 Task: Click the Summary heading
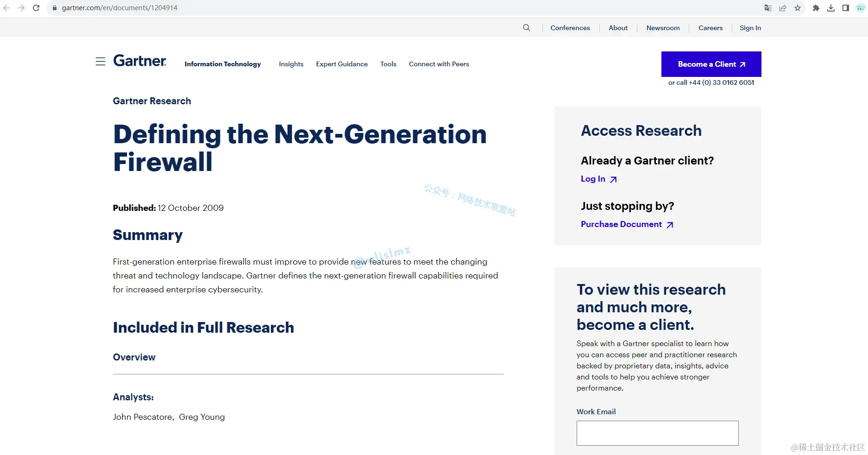click(x=148, y=235)
